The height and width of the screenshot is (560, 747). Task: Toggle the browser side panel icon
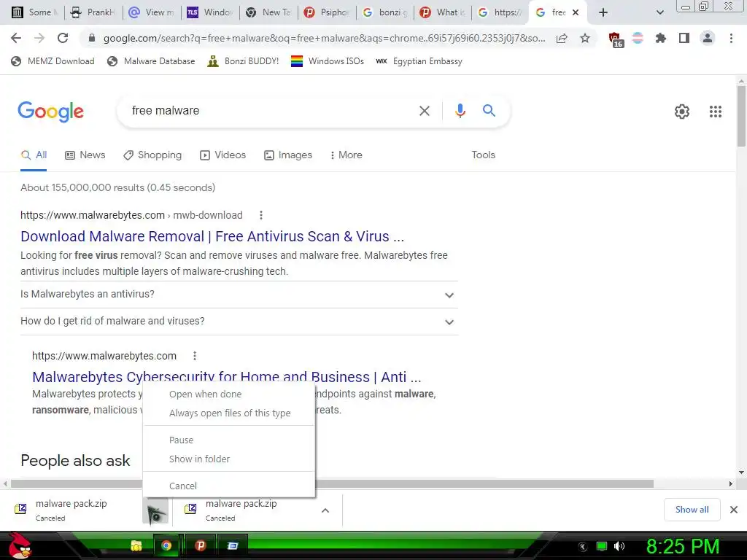(684, 38)
